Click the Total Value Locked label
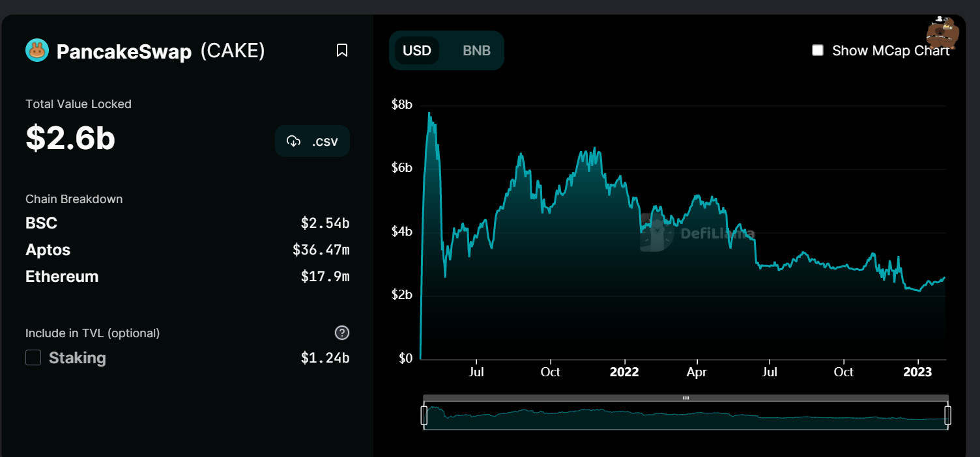 coord(78,104)
